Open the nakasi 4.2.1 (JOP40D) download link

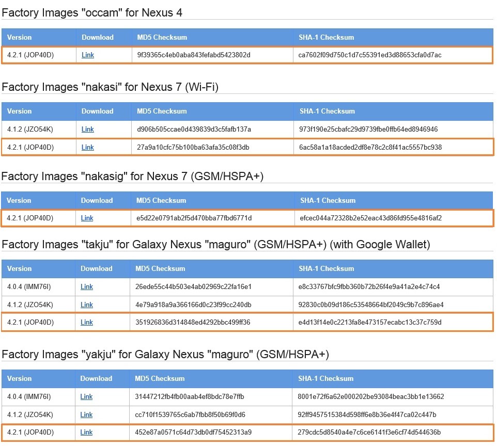pyautogui.click(x=88, y=148)
